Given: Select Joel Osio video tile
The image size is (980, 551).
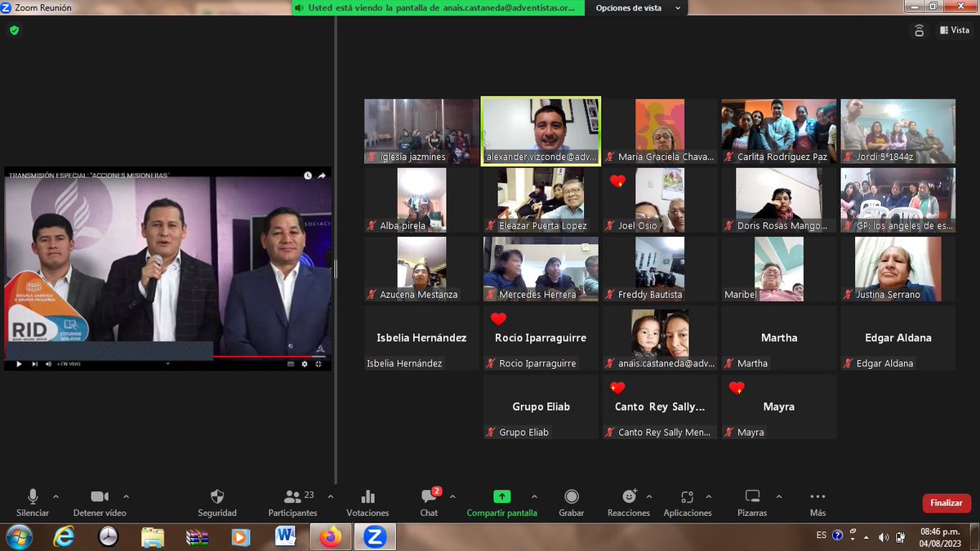Looking at the screenshot, I should coord(660,200).
